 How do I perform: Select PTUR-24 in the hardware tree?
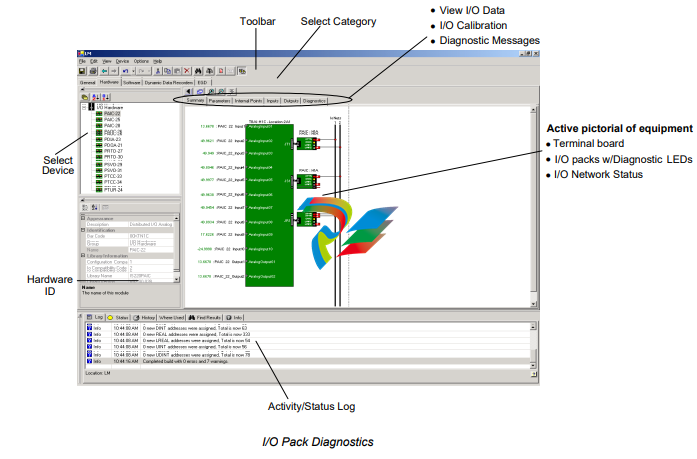click(113, 190)
